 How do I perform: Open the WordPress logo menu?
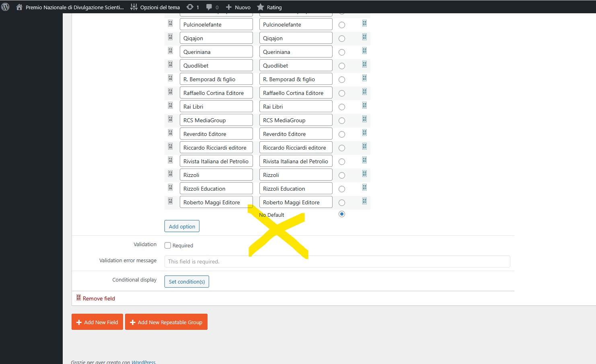(5, 7)
